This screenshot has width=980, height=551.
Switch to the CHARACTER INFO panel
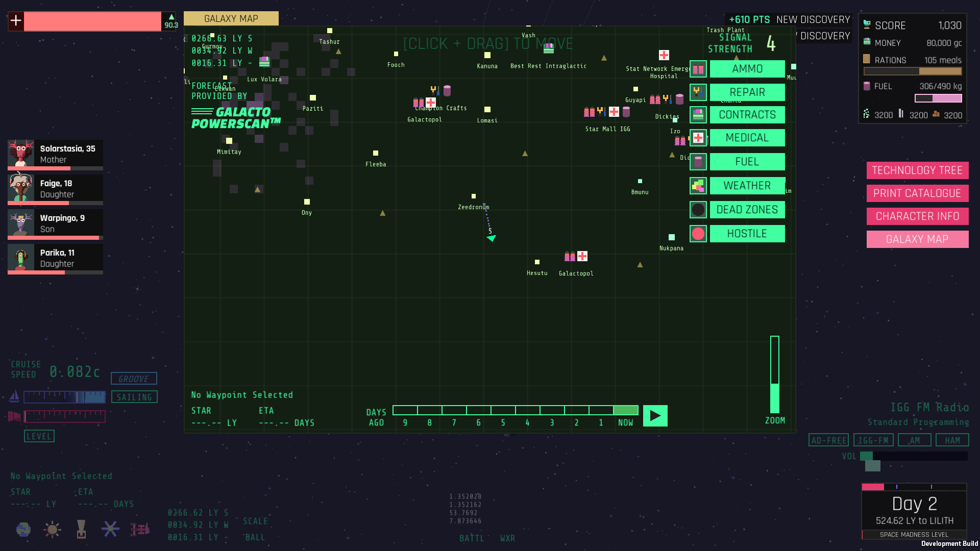(917, 216)
